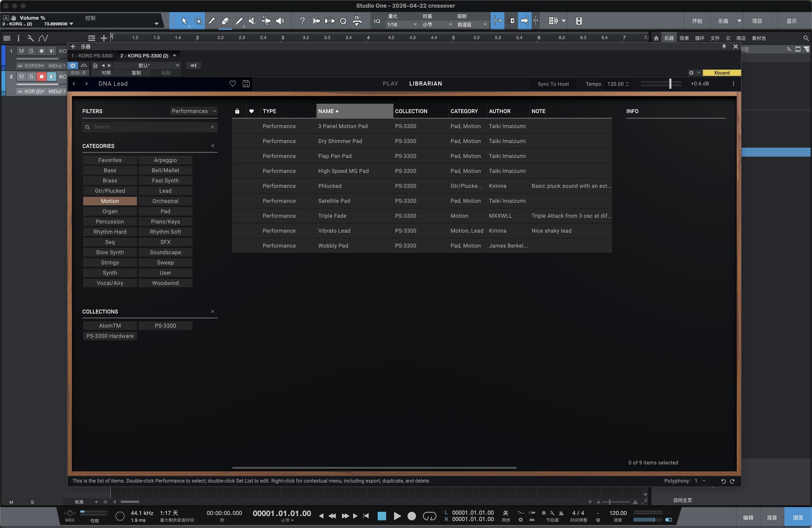The width and height of the screenshot is (812, 528).
Task: Select the Pad category filter
Action: [x=165, y=211]
